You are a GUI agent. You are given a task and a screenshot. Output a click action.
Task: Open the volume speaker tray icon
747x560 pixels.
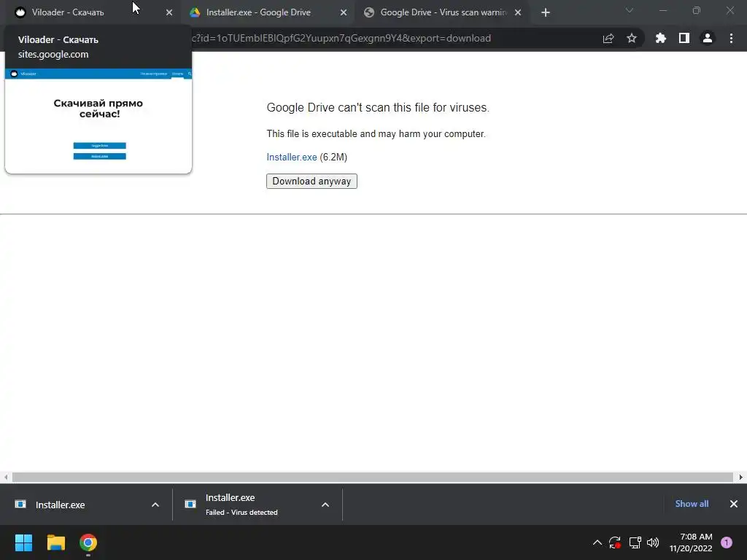tap(653, 542)
